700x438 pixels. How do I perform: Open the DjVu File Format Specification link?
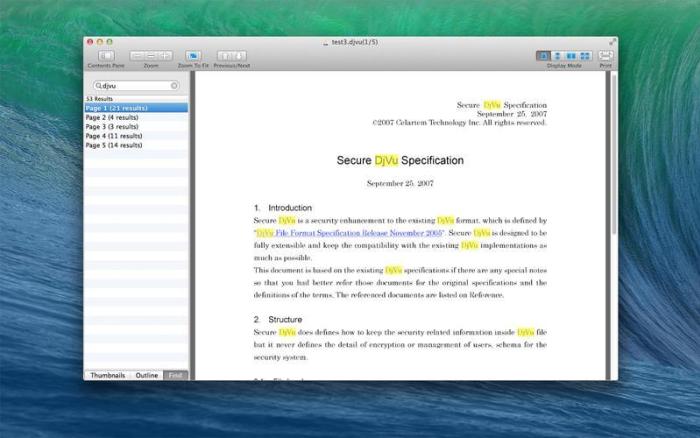(349, 233)
